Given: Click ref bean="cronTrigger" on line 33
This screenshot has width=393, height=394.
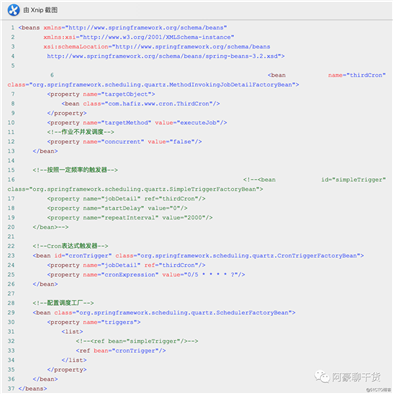Looking at the screenshot, I should tap(121, 351).
